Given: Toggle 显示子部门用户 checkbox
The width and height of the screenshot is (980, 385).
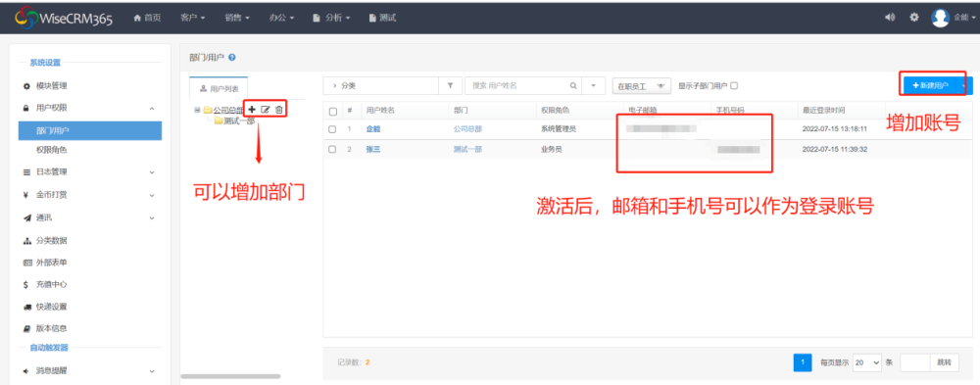Looking at the screenshot, I should pos(734,85).
